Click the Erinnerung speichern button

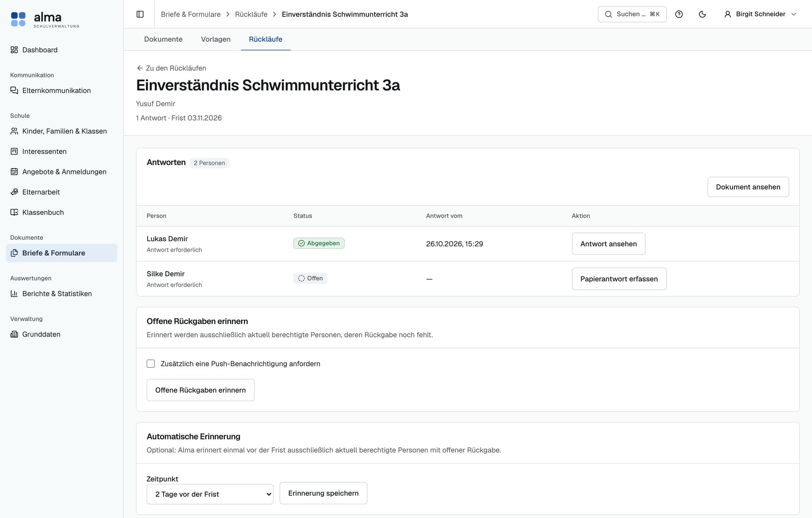[x=323, y=493]
